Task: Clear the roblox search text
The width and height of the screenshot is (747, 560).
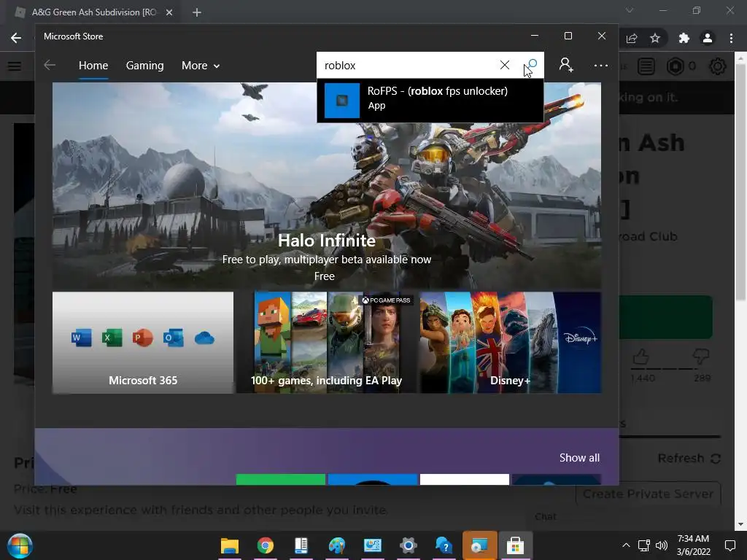Action: [505, 65]
